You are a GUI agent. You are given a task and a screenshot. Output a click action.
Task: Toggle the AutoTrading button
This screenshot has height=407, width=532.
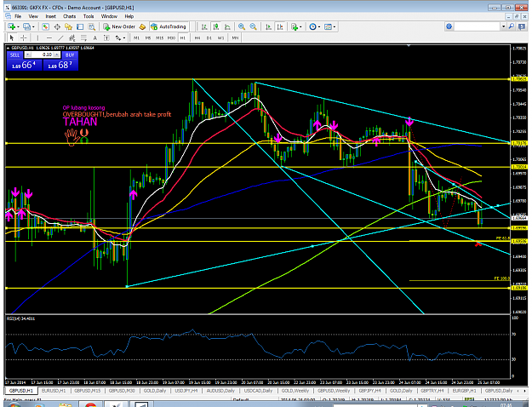tap(169, 26)
